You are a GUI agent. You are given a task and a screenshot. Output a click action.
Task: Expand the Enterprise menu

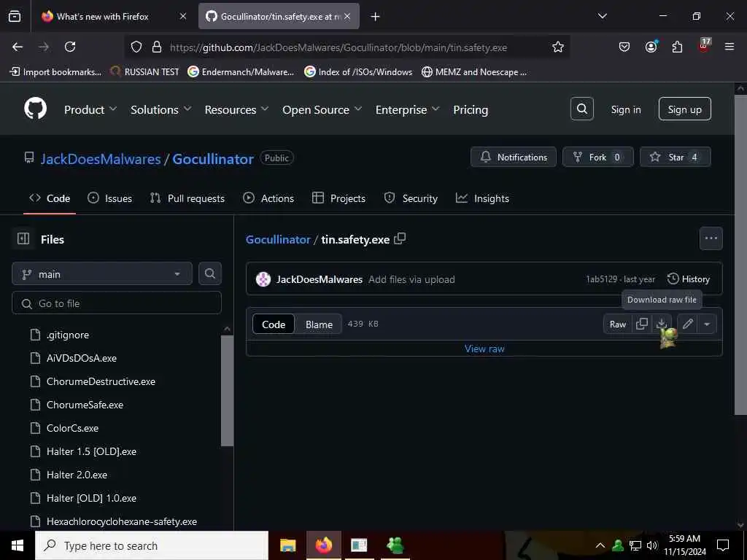(x=407, y=109)
